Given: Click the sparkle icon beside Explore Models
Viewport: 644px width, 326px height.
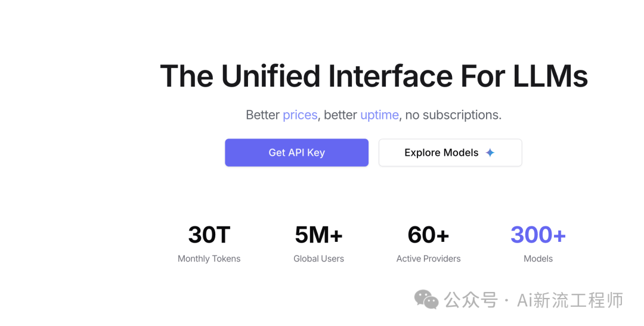Looking at the screenshot, I should click(490, 153).
